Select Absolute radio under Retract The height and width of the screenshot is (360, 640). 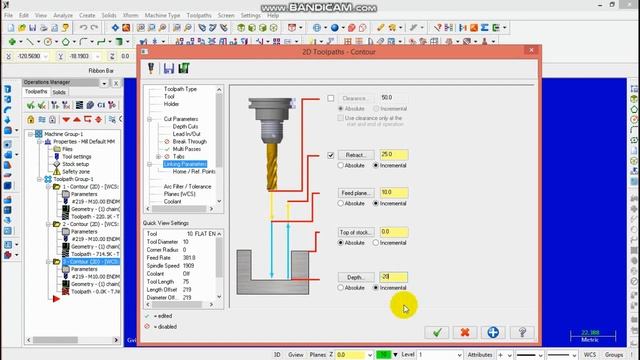tap(340, 165)
